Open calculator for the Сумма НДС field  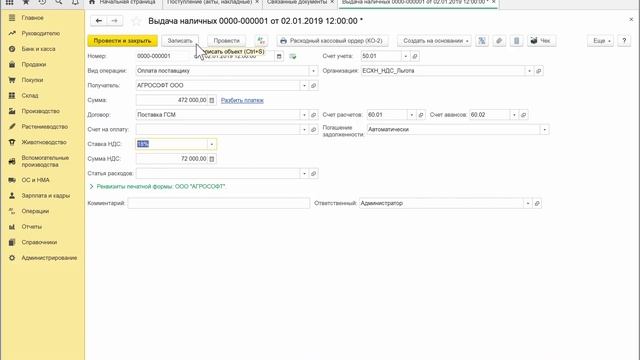[x=211, y=159]
